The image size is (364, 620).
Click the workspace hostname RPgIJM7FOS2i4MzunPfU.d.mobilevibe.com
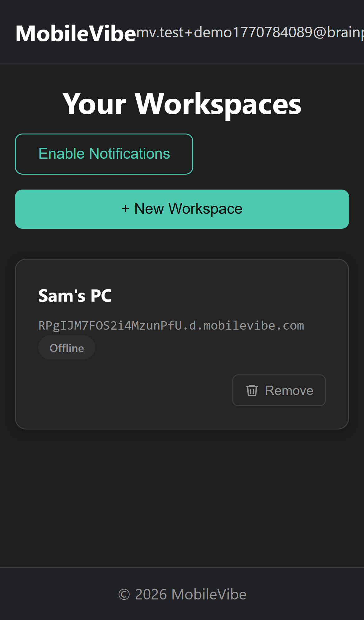pyautogui.click(x=171, y=325)
